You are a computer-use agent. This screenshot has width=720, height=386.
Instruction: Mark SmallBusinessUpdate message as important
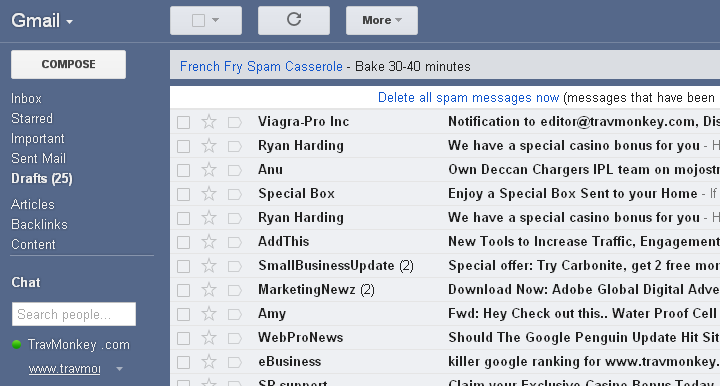point(235,266)
